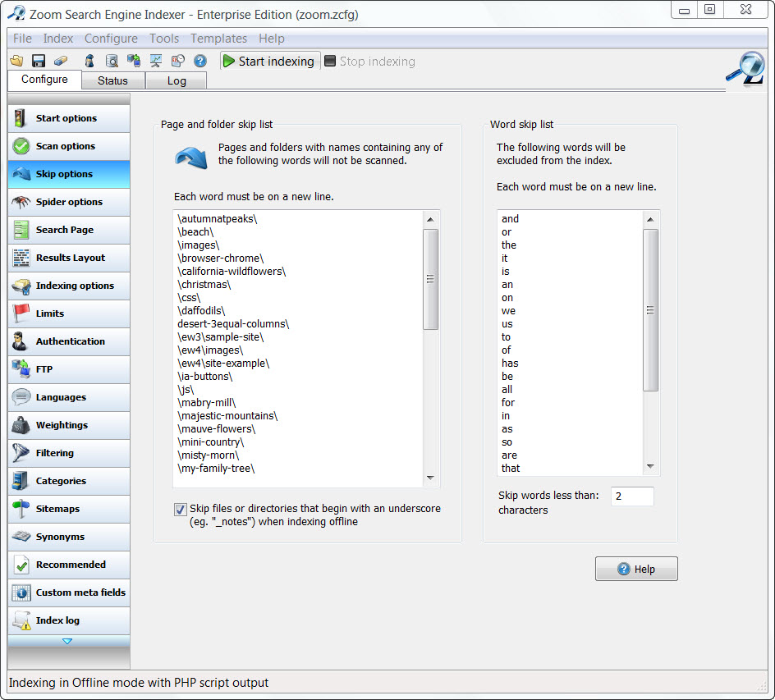The height and width of the screenshot is (700, 775).
Task: Click the \browser-chrome\ entry
Action: (x=221, y=258)
